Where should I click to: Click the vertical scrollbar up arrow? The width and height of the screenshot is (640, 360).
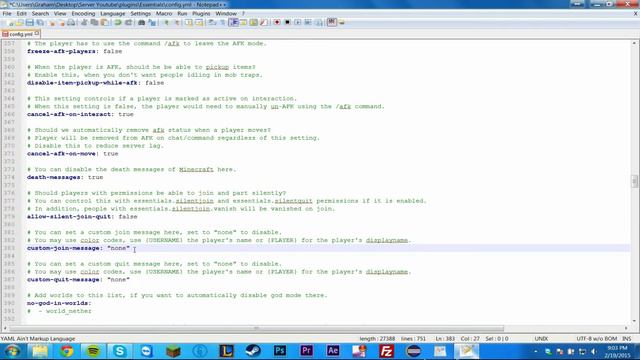pyautogui.click(x=634, y=43)
